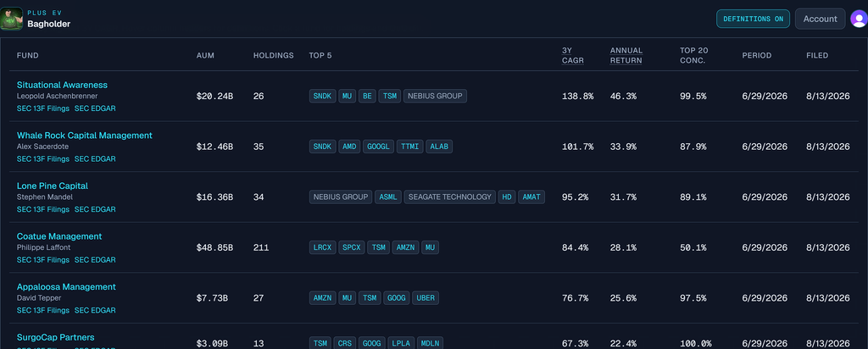
Task: Open SEC EDGAR link for Appaloosa Management
Action: pos(95,310)
